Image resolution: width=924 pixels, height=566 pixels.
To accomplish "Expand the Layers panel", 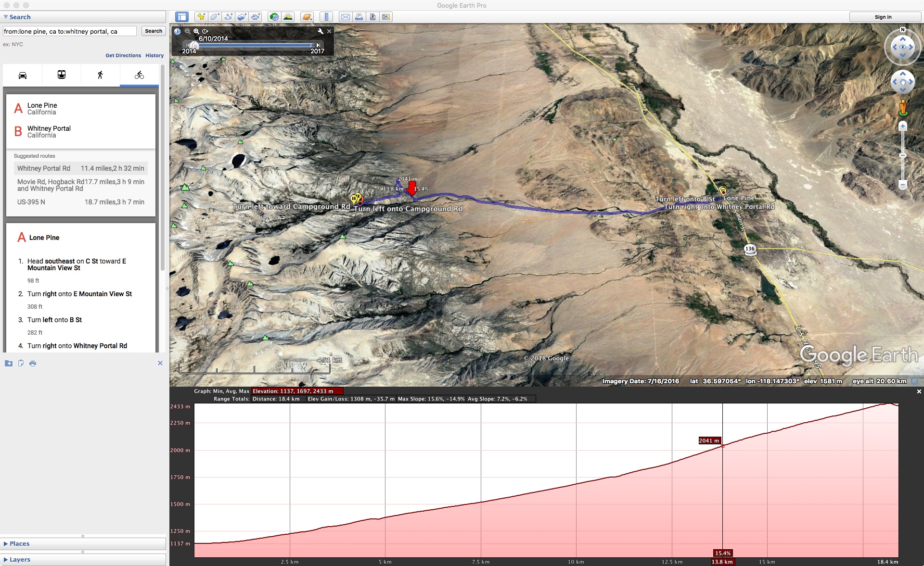I will 19,559.
